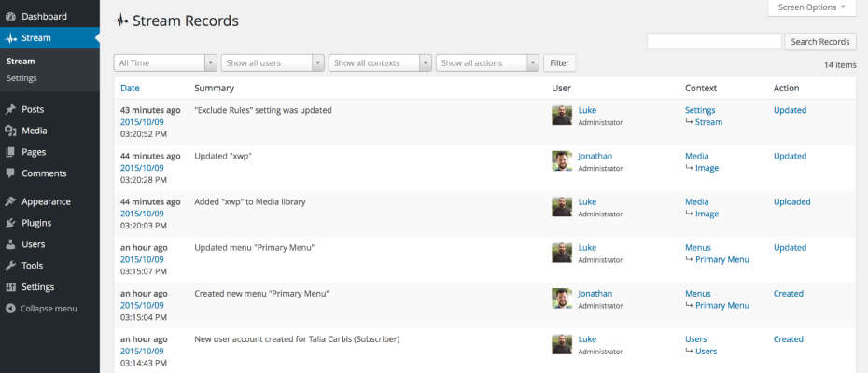This screenshot has height=373, width=868.
Task: Expand the Show all contexts dropdown
Action: point(380,63)
